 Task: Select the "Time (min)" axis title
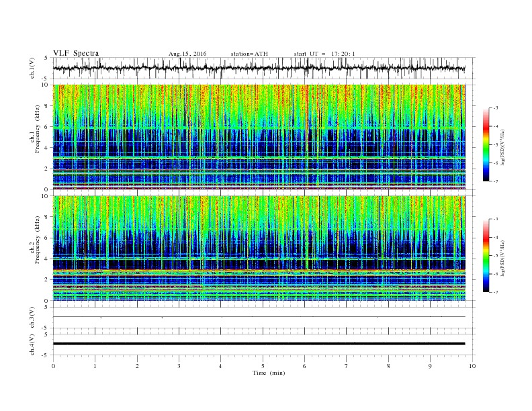point(269,373)
